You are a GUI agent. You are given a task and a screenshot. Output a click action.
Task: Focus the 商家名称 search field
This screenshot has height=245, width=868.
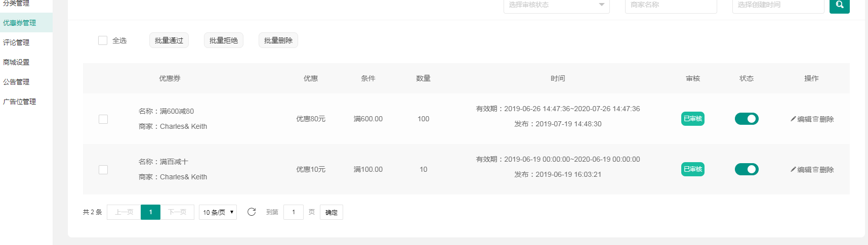click(671, 5)
